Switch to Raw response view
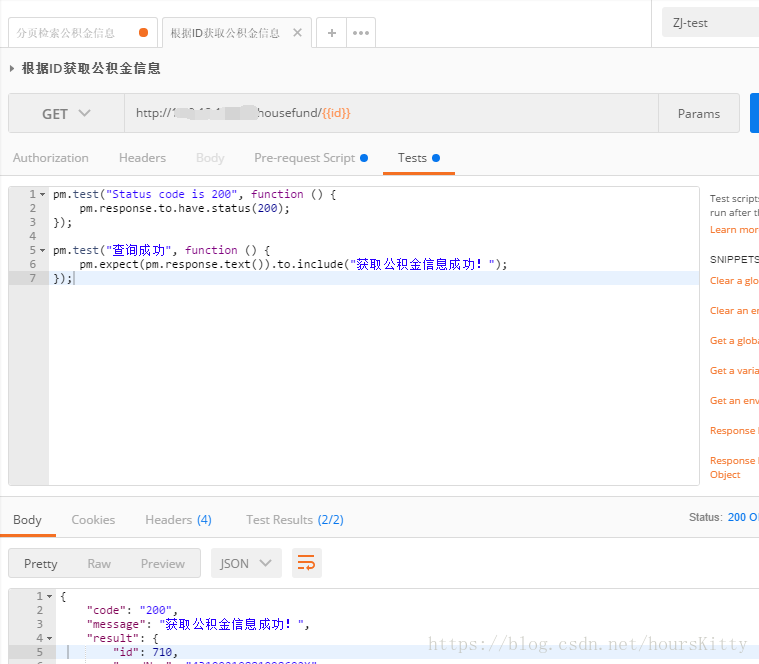Viewport: 759px width, 664px height. click(99, 563)
